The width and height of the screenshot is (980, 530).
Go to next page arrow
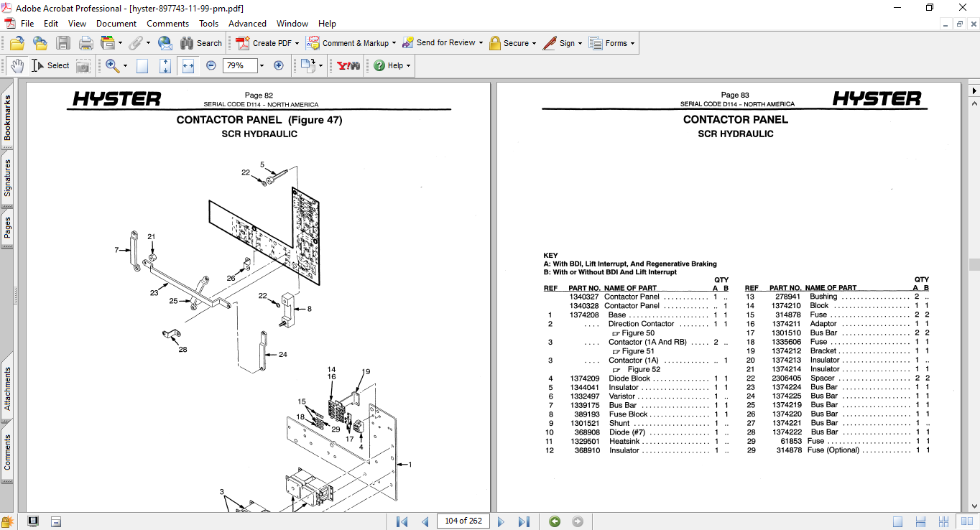point(501,521)
